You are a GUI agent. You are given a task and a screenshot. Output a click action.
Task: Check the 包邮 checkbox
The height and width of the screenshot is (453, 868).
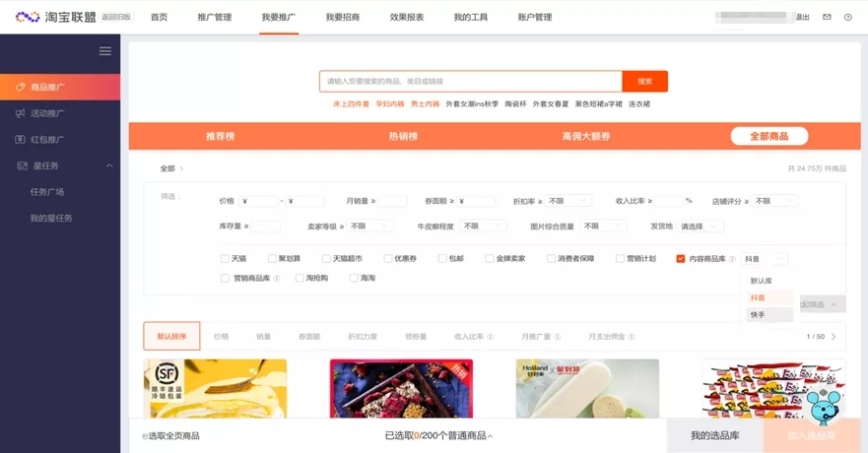pos(442,258)
